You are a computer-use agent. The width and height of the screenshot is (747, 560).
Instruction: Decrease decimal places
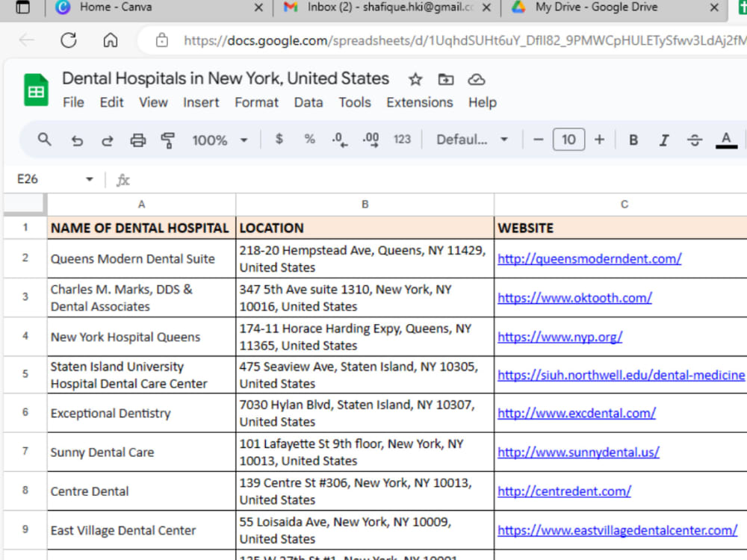[x=339, y=140]
